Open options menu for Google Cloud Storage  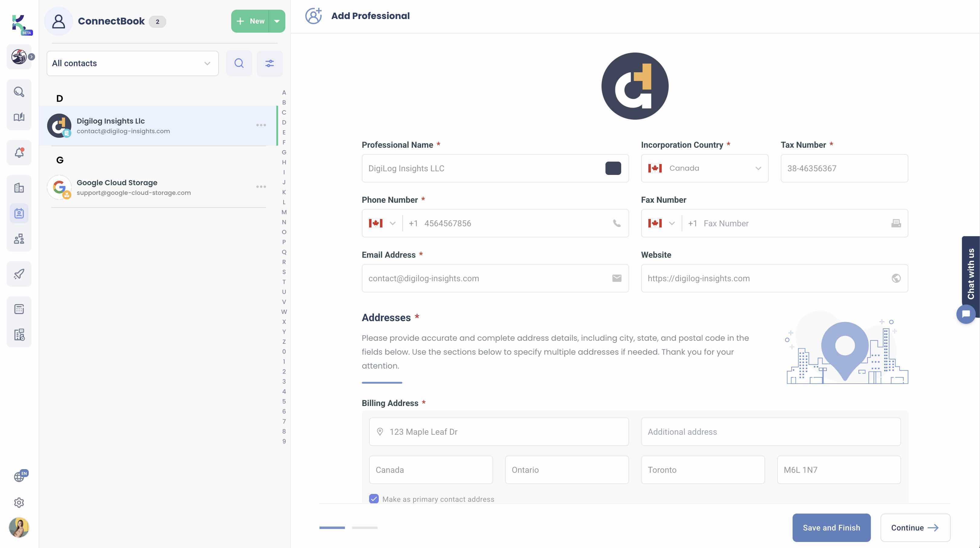[x=261, y=186]
